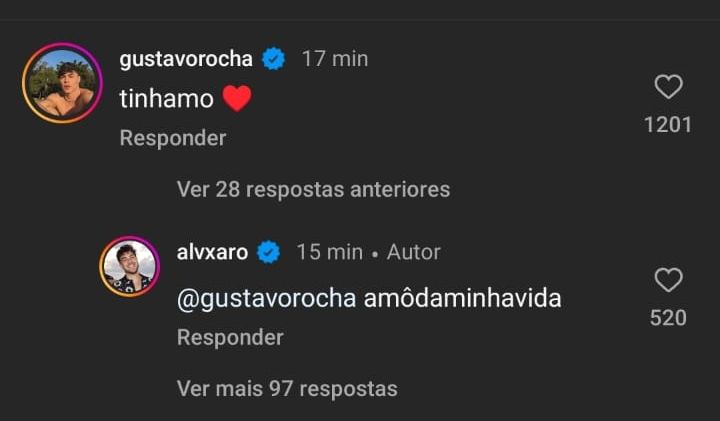Reply to alvxaro's amôdaminhavida comment
The image size is (720, 421).
pyautogui.click(x=230, y=337)
